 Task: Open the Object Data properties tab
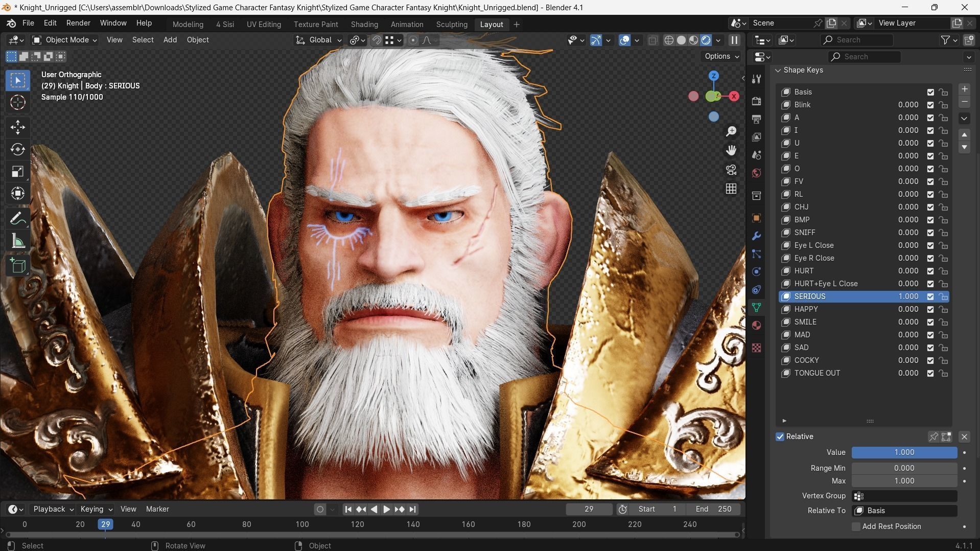point(756,307)
